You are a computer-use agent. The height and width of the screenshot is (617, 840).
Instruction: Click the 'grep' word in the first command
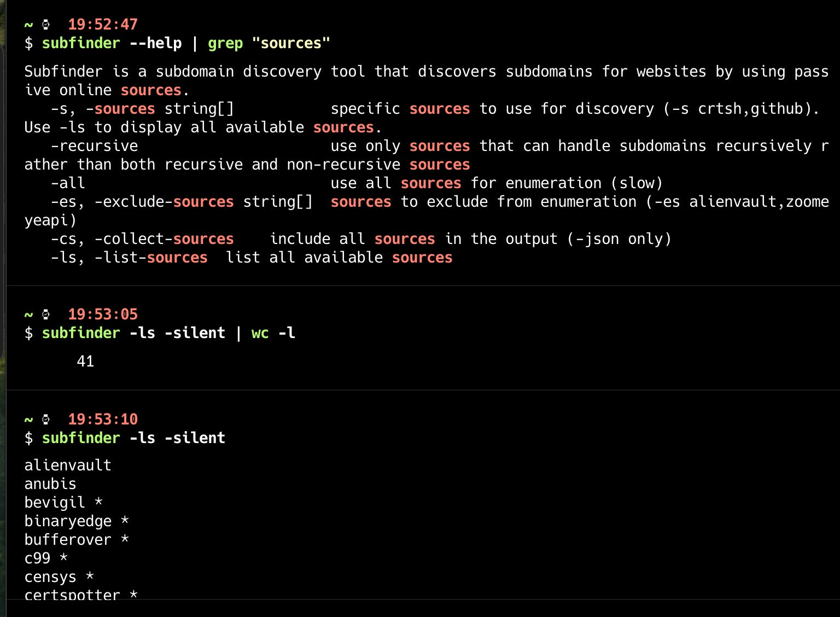coord(225,43)
